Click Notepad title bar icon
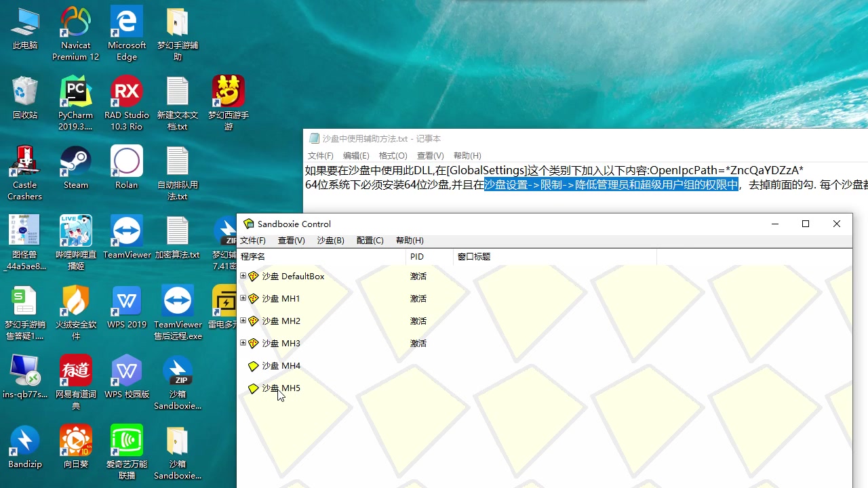Screen dimensions: 868x488 pyautogui.click(x=314, y=138)
